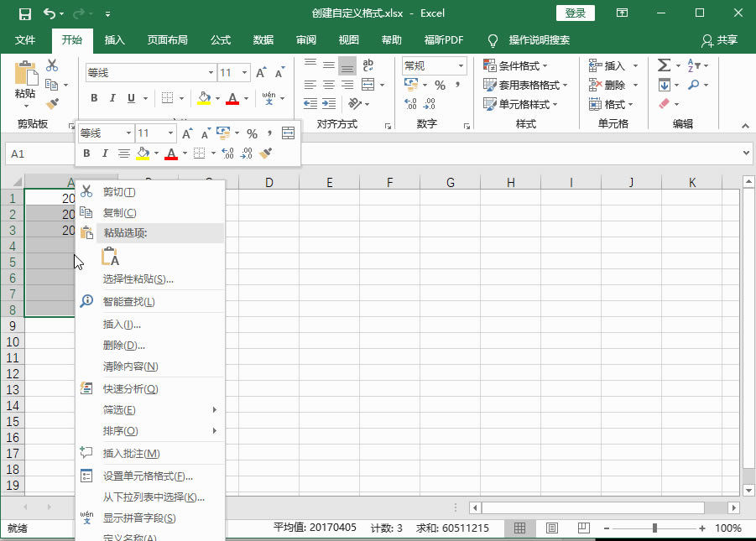
Task: Click the Name Box showing A1
Action: coord(38,153)
